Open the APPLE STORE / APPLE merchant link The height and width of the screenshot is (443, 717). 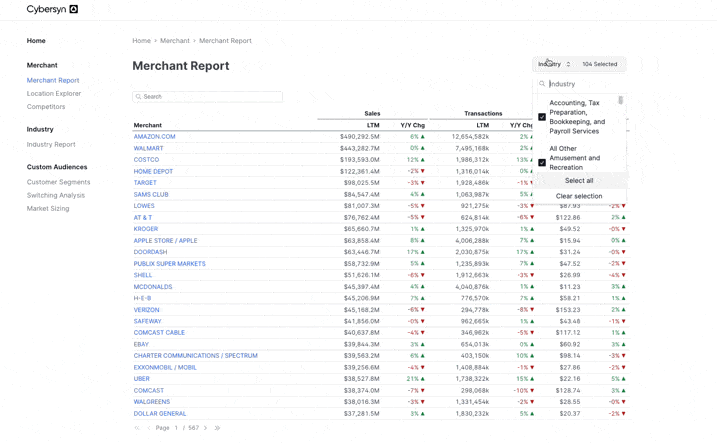(166, 240)
